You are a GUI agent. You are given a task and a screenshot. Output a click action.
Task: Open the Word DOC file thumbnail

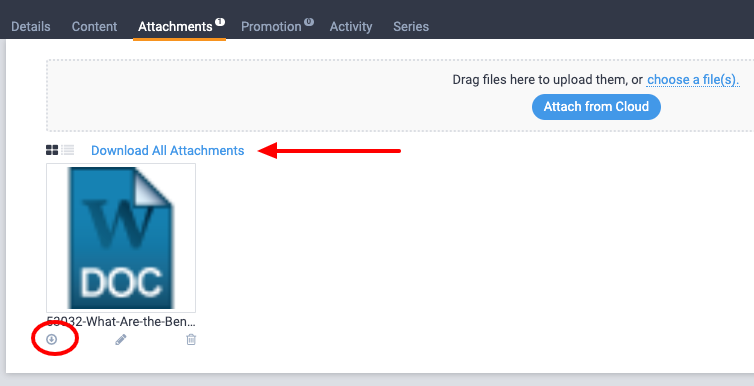[121, 238]
